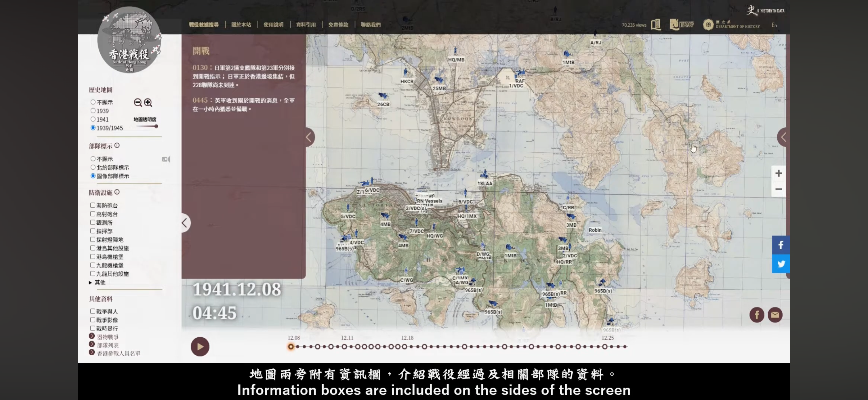Click the video camera icon beside troop markers
The image size is (868, 400).
point(166,159)
